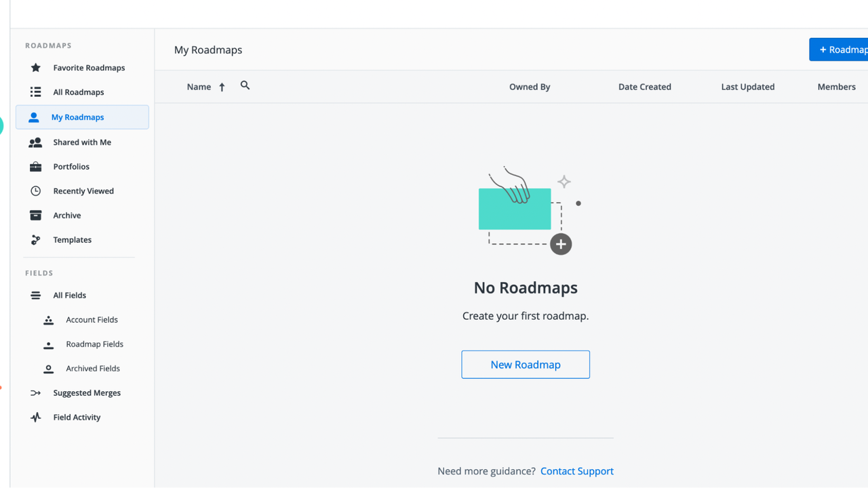Open Archived Fields
This screenshot has width=868, height=488.
click(92, 368)
